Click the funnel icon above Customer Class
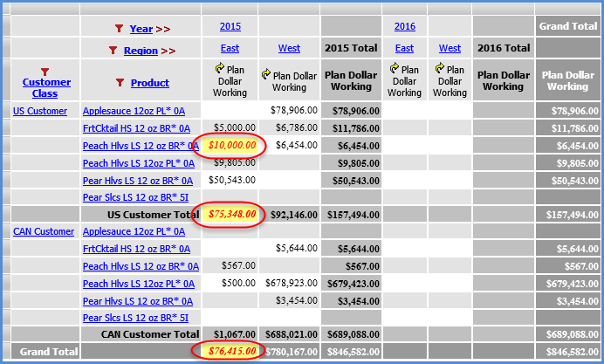Viewport: 604px width, 364px height. click(45, 72)
